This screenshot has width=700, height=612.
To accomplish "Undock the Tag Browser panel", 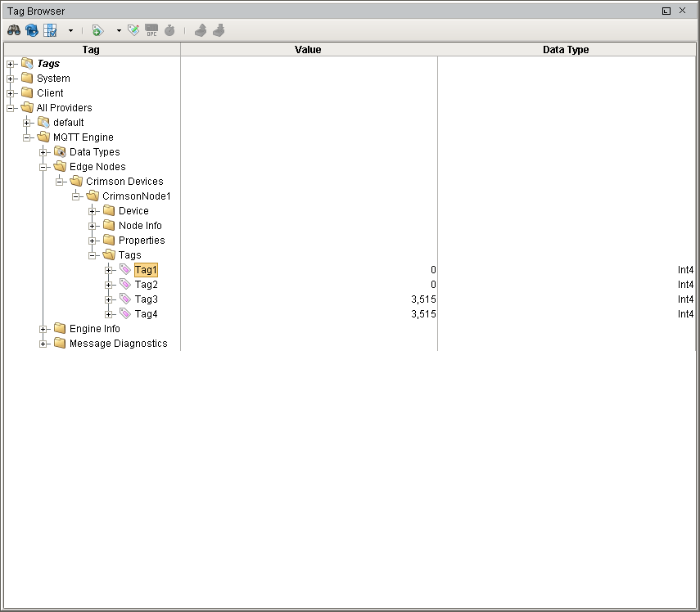I will click(x=666, y=11).
